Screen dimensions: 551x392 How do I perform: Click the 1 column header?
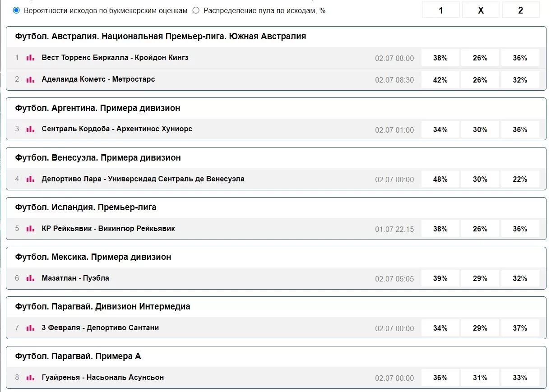click(440, 10)
